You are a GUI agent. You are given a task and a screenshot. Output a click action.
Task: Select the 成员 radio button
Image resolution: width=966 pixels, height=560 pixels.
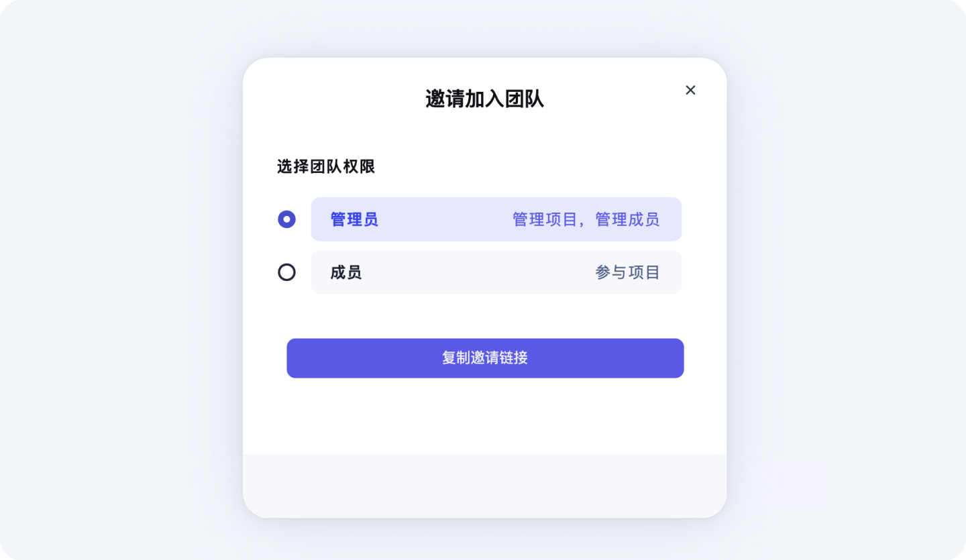(286, 272)
